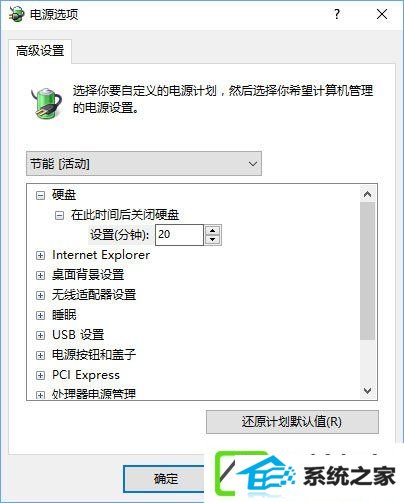This screenshot has height=503, width=404.
Task: Click the 还原计划默认值(R) button
Action: pyautogui.click(x=292, y=422)
